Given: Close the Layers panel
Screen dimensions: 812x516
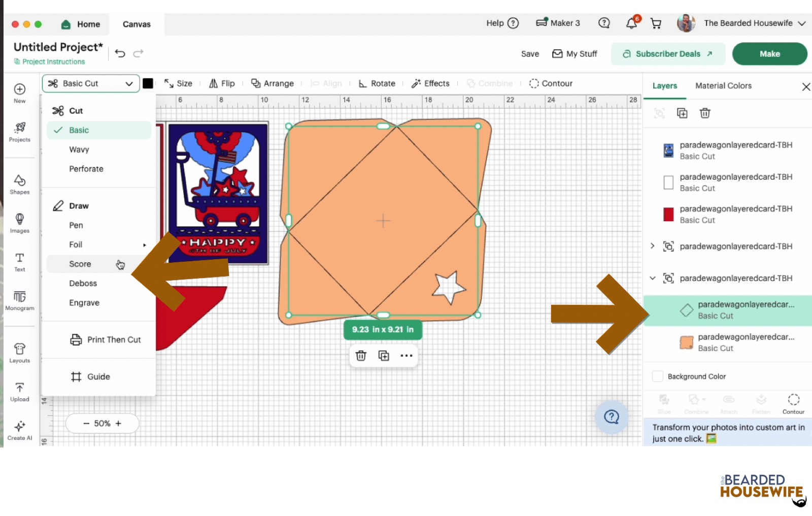Looking at the screenshot, I should (806, 87).
